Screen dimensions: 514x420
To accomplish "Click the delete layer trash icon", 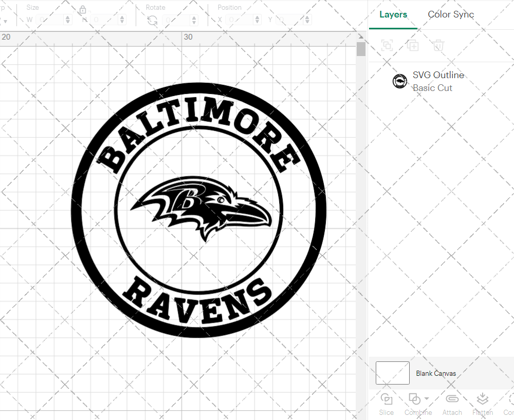I will point(438,45).
